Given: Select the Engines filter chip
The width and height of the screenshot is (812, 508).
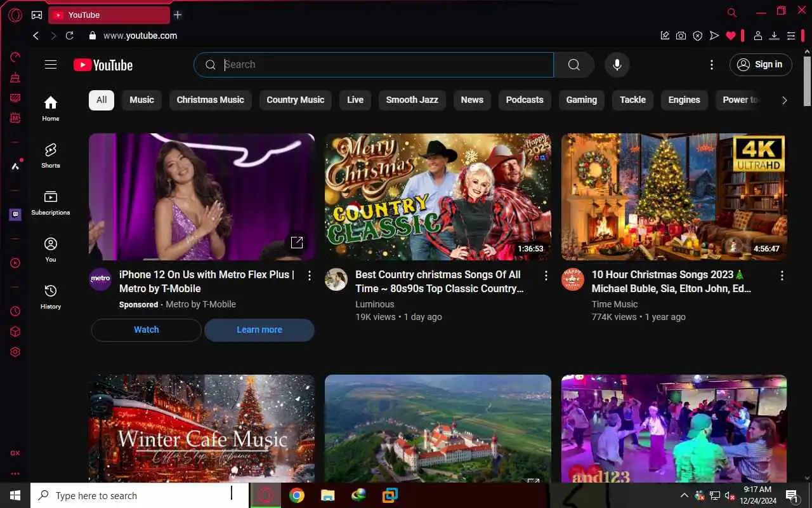Looking at the screenshot, I should pyautogui.click(x=684, y=100).
